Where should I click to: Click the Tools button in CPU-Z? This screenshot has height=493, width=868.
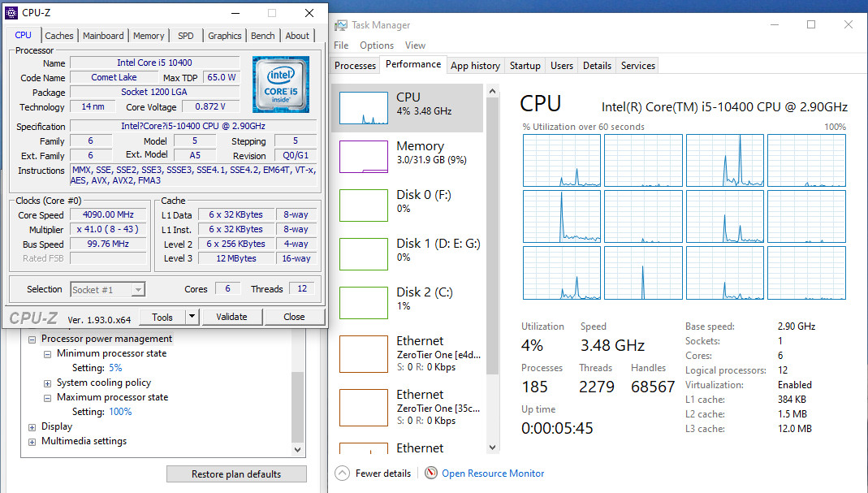click(162, 317)
